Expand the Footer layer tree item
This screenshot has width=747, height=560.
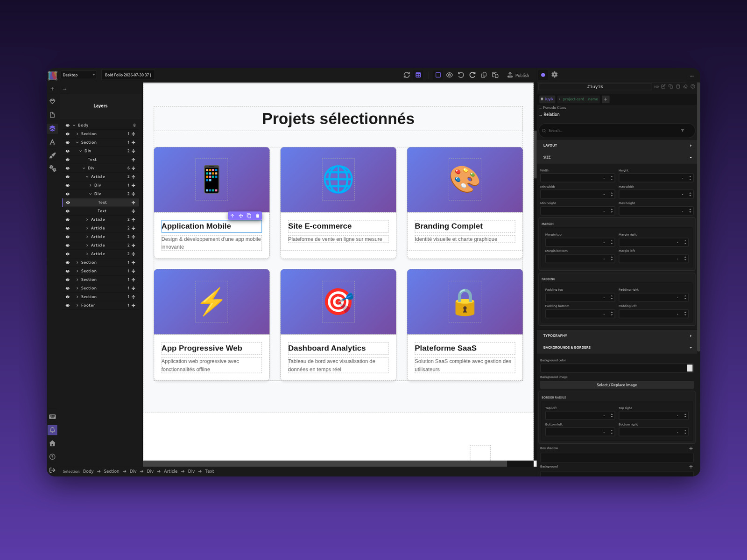pos(78,305)
